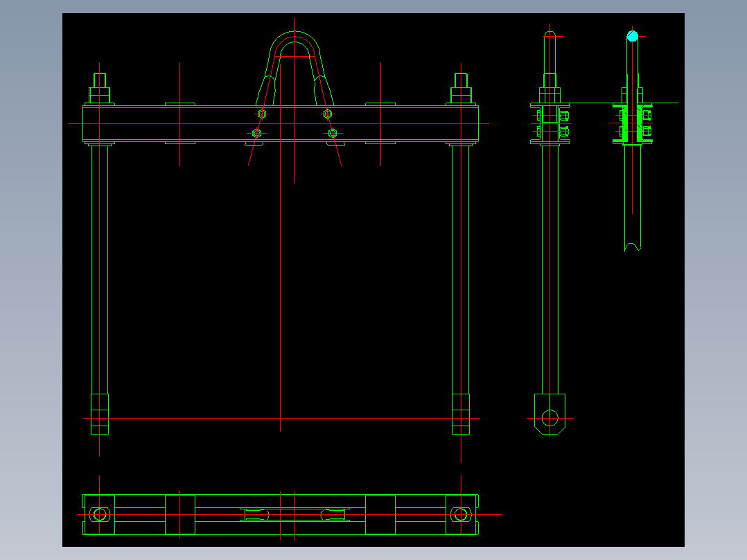
Task: Select the left rod's bottom clevis block
Action: coord(100,414)
